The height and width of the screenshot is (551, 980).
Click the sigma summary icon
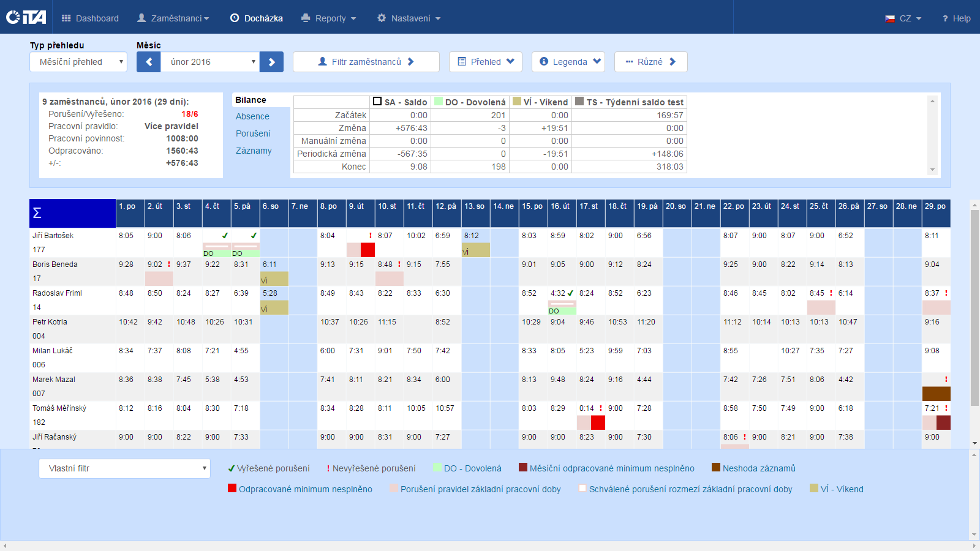click(x=37, y=213)
